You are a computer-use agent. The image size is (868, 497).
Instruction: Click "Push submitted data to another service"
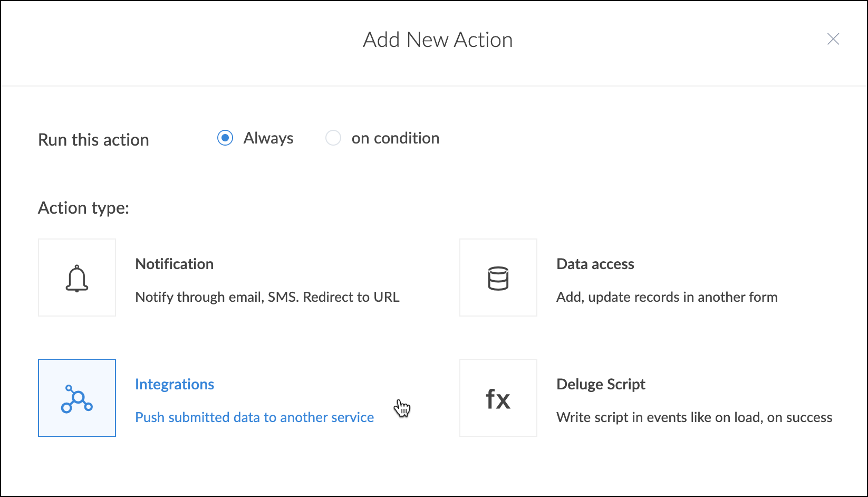click(255, 417)
